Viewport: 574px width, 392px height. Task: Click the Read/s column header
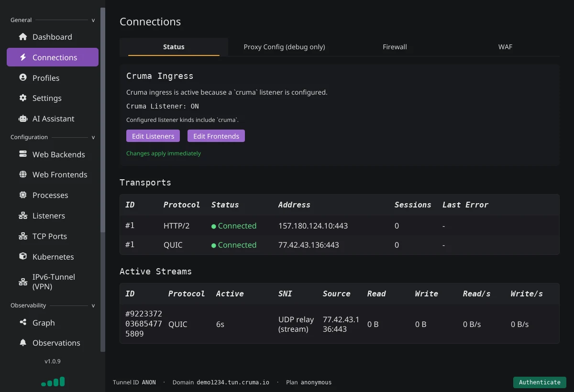point(477,294)
